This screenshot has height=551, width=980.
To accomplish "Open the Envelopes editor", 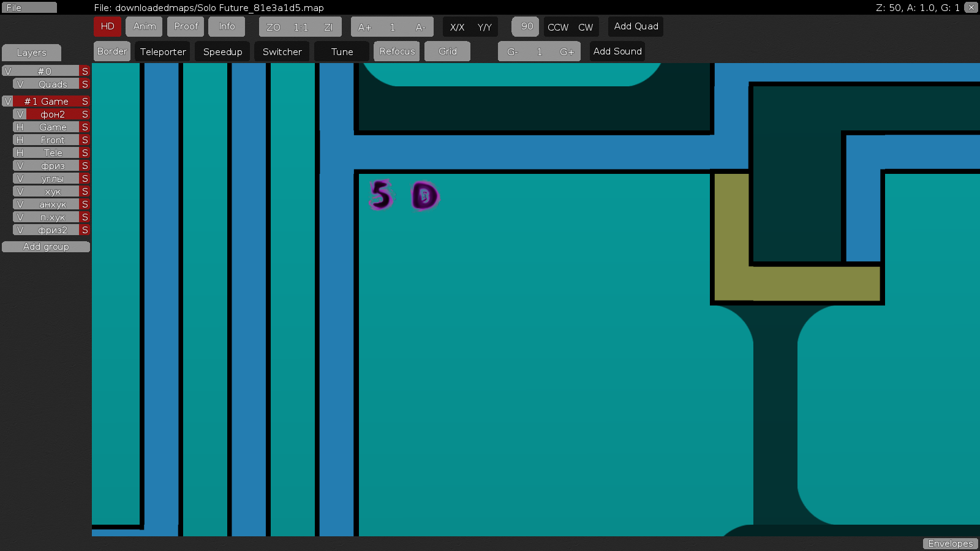I will (950, 543).
